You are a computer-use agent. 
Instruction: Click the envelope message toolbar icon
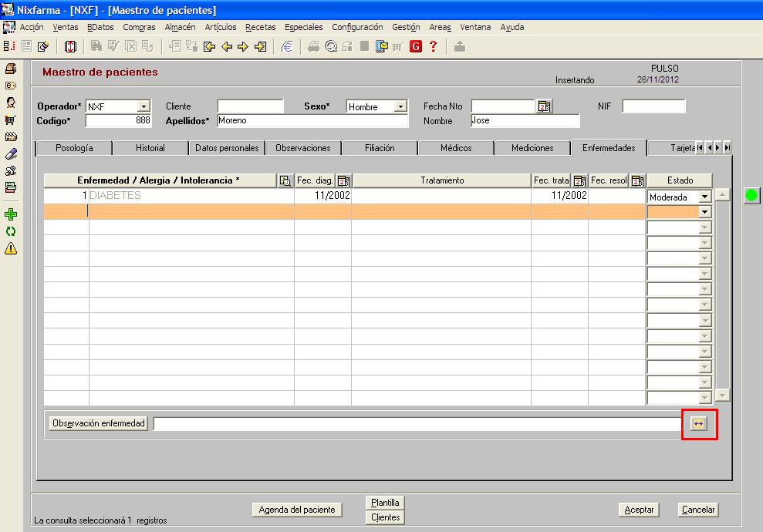pos(381,47)
